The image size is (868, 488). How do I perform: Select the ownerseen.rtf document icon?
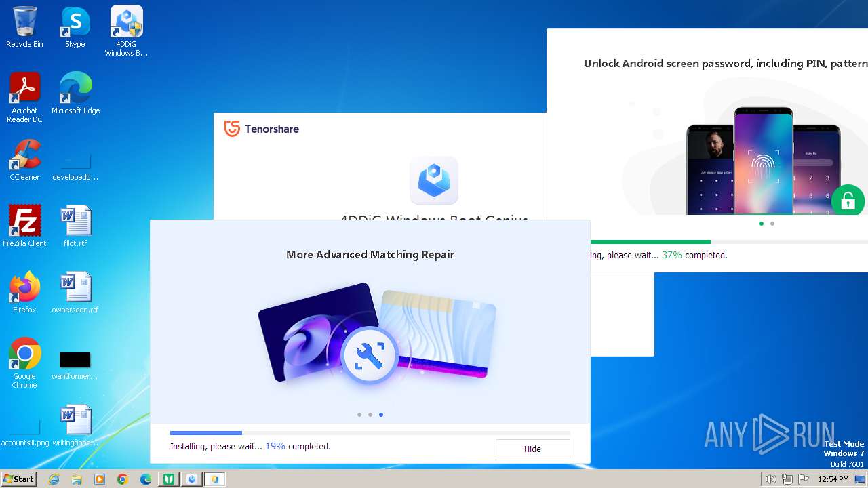point(75,293)
